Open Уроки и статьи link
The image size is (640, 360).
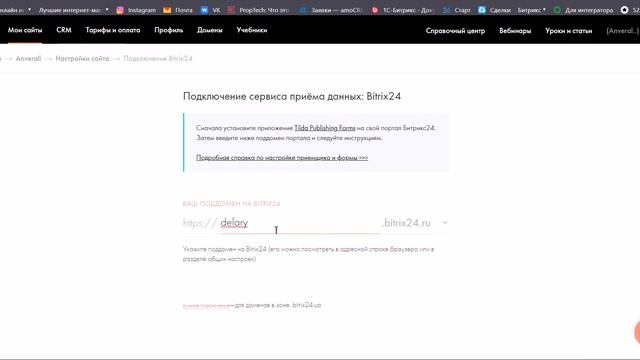[x=569, y=31]
